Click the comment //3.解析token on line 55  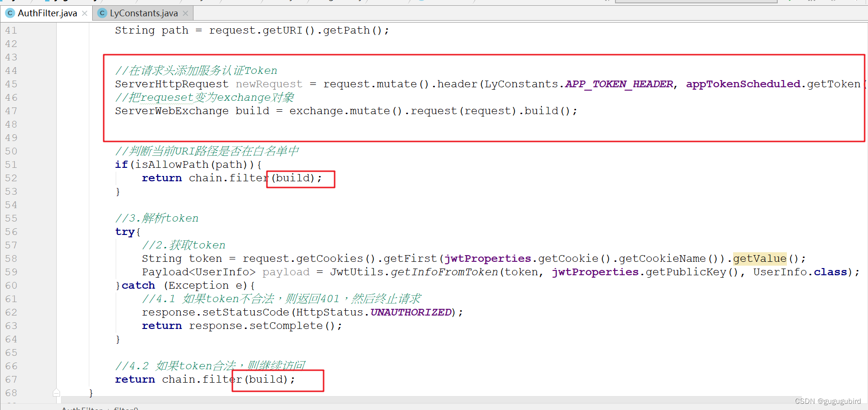(157, 218)
